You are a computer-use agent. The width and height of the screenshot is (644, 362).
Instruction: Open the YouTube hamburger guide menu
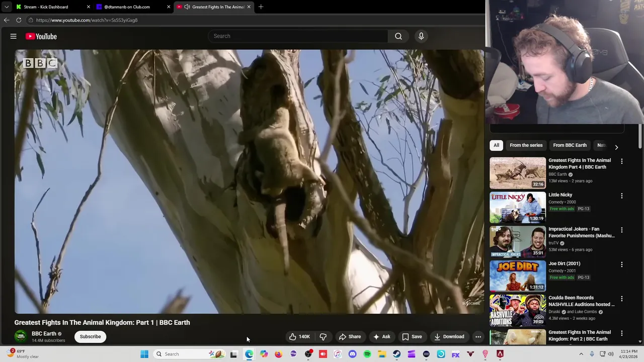(14, 36)
